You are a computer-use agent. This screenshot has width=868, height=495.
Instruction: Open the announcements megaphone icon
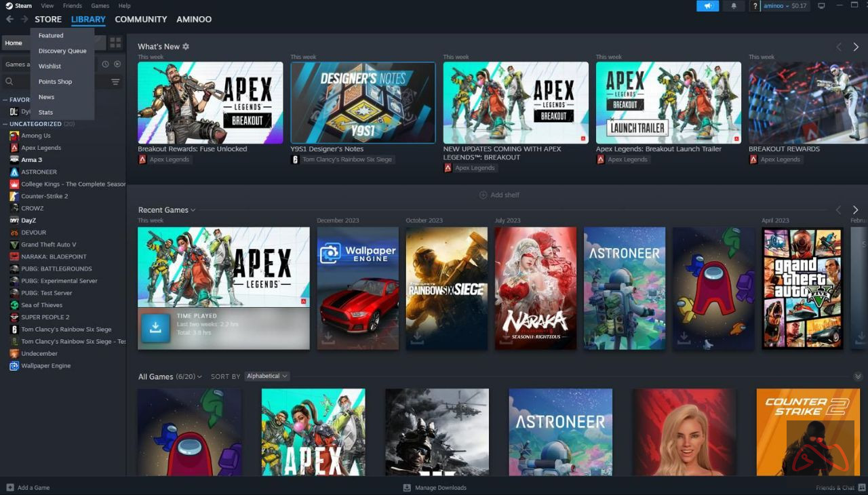[707, 6]
